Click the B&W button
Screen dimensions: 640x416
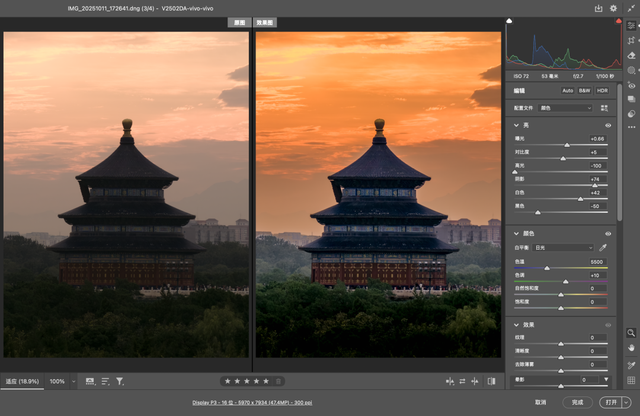click(584, 90)
